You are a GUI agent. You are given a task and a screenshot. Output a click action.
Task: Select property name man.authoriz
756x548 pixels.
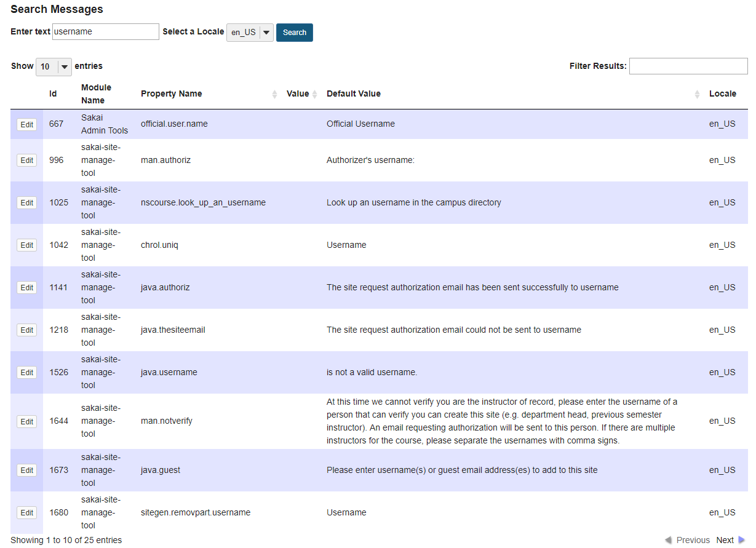coord(165,160)
